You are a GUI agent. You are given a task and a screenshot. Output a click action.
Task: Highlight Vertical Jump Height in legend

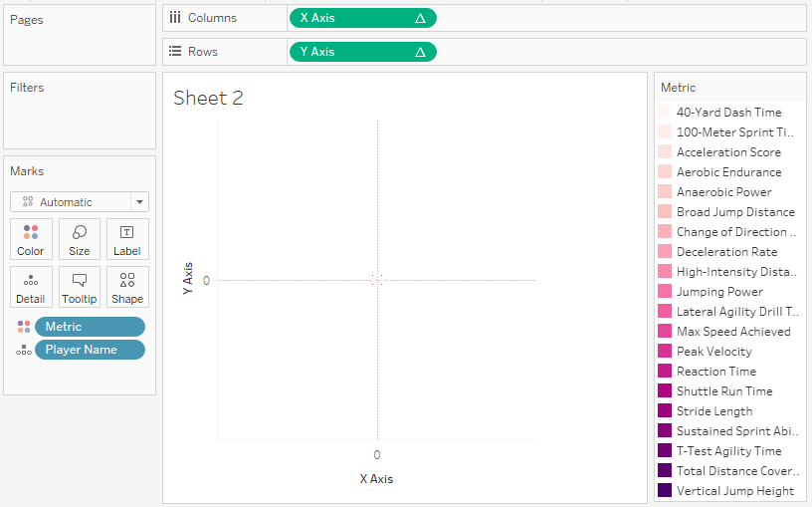[734, 491]
